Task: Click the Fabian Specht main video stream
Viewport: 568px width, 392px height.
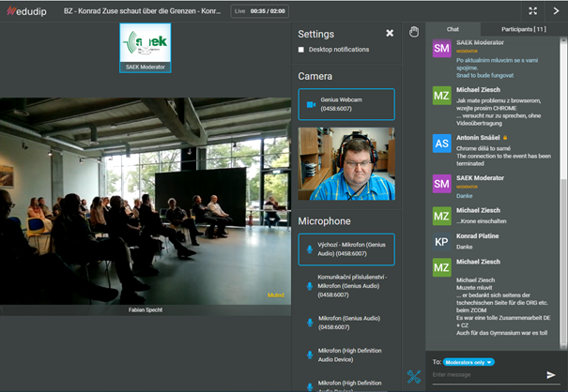Action: click(146, 202)
